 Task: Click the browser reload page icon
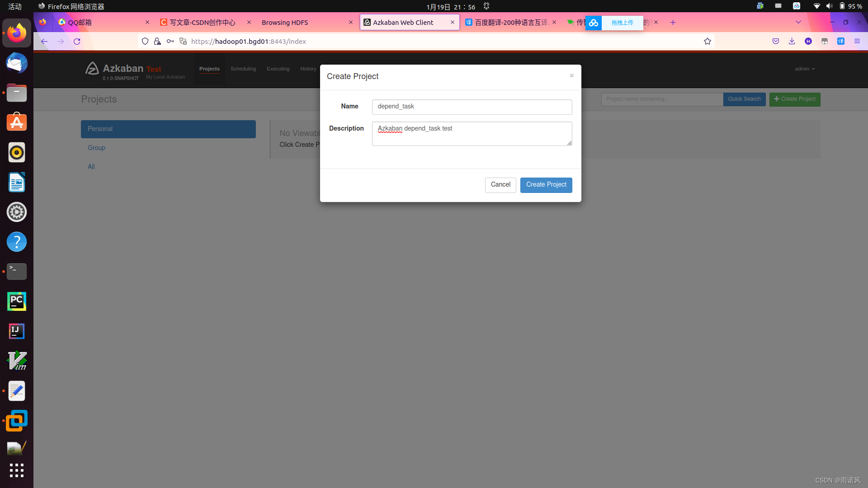(77, 42)
